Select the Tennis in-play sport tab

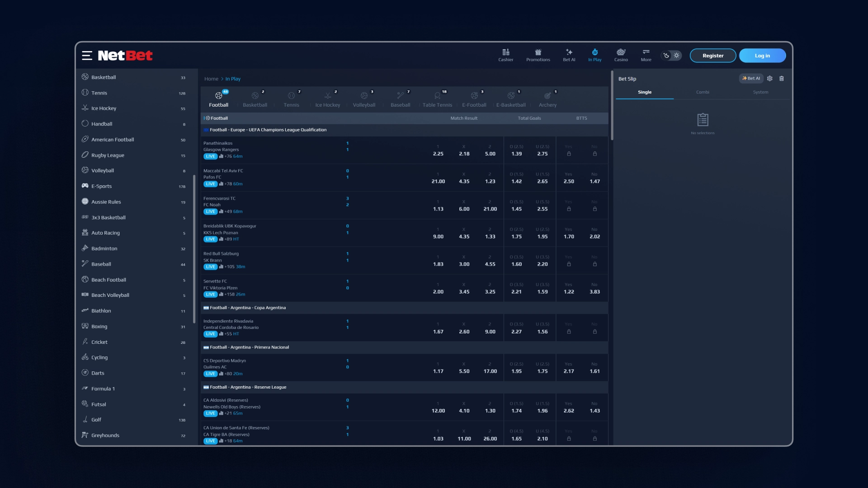[x=292, y=99]
